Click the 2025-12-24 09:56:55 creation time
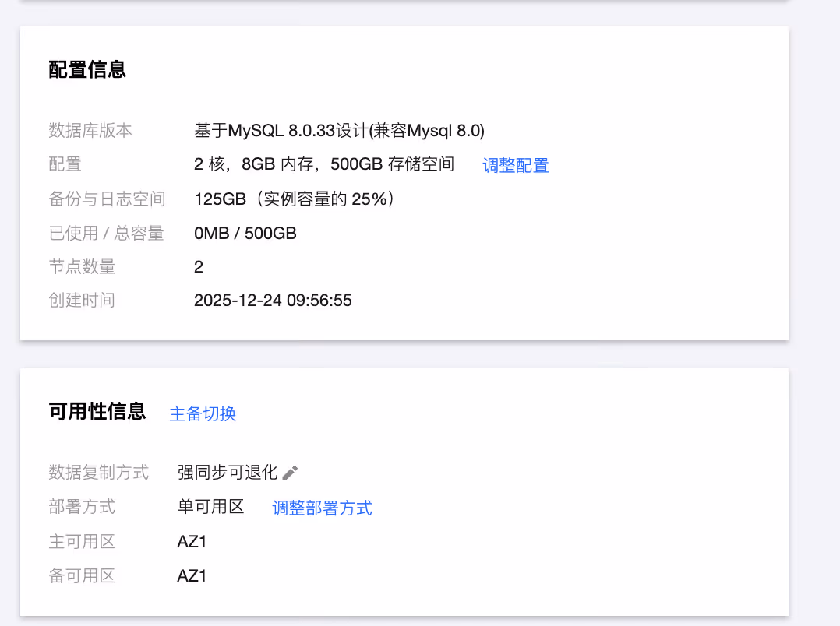 [x=273, y=300]
